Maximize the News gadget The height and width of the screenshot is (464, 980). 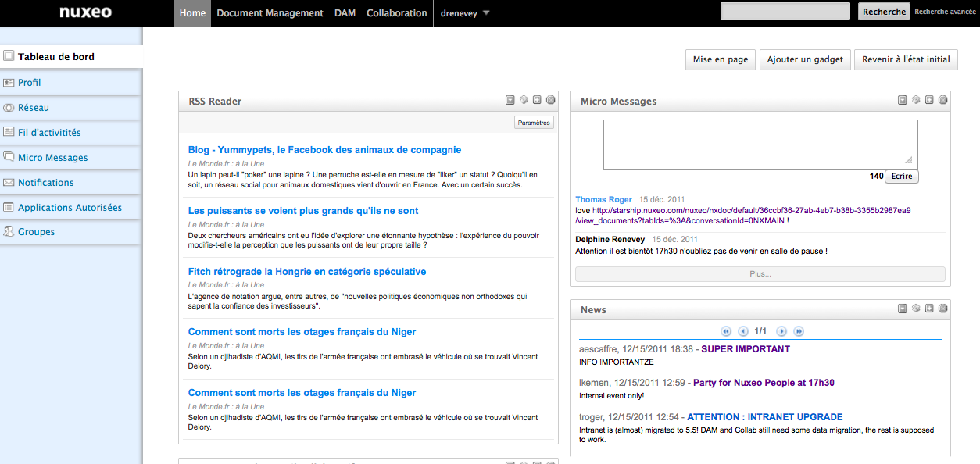pyautogui.click(x=929, y=309)
